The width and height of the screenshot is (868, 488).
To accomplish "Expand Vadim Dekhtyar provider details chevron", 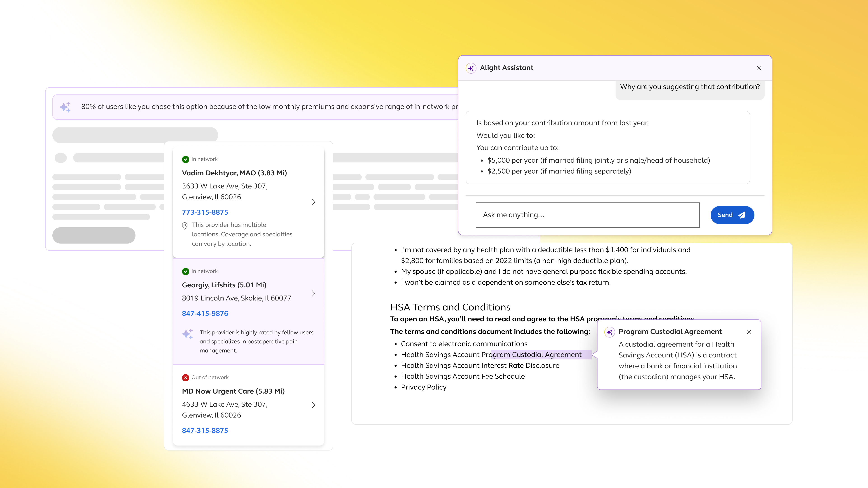I will pos(313,202).
